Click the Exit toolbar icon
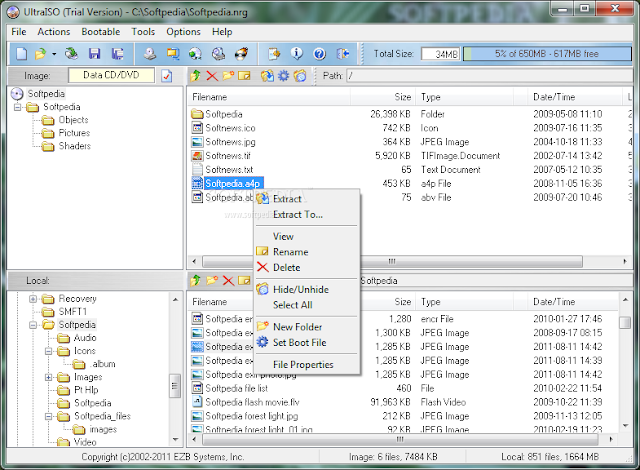This screenshot has width=640, height=470. point(342,54)
